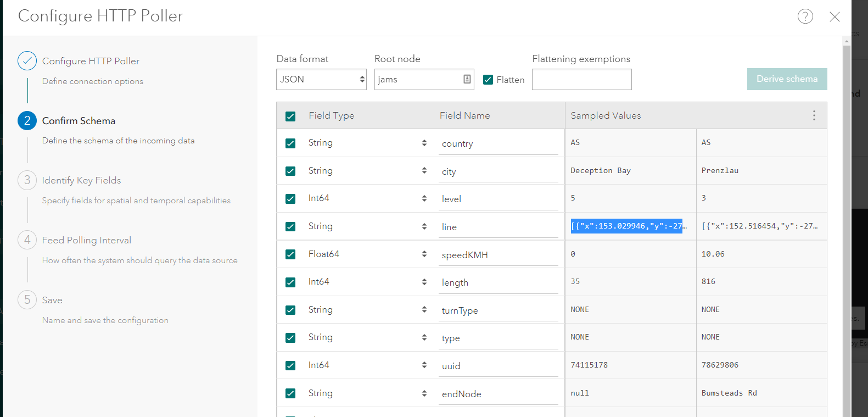Image resolution: width=868 pixels, height=417 pixels.
Task: Click the dialog vertical scrollbar
Action: [x=847, y=231]
